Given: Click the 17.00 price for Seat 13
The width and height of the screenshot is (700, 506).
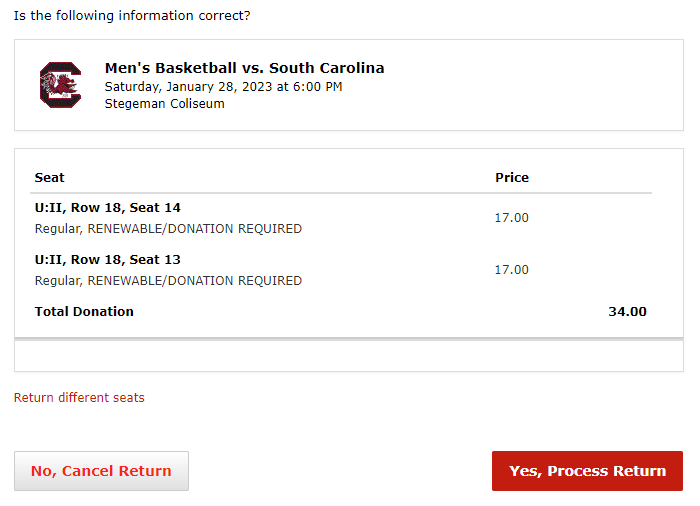Looking at the screenshot, I should click(512, 270).
